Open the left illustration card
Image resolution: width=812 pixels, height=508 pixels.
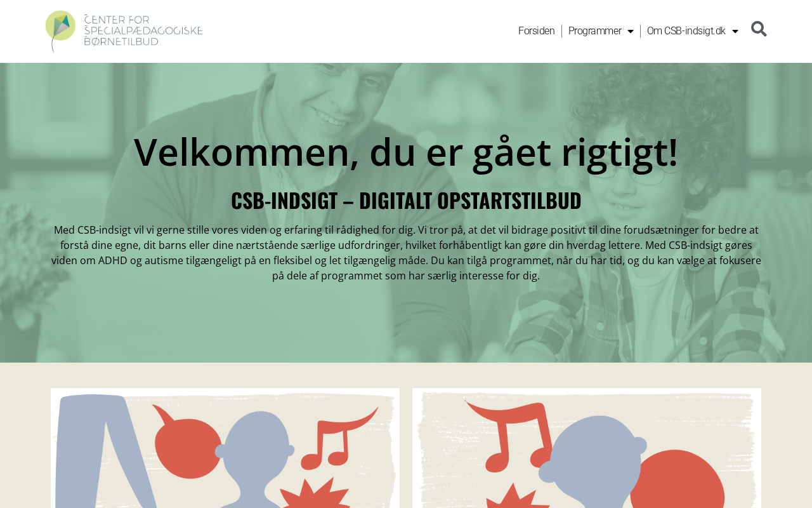[225, 448]
